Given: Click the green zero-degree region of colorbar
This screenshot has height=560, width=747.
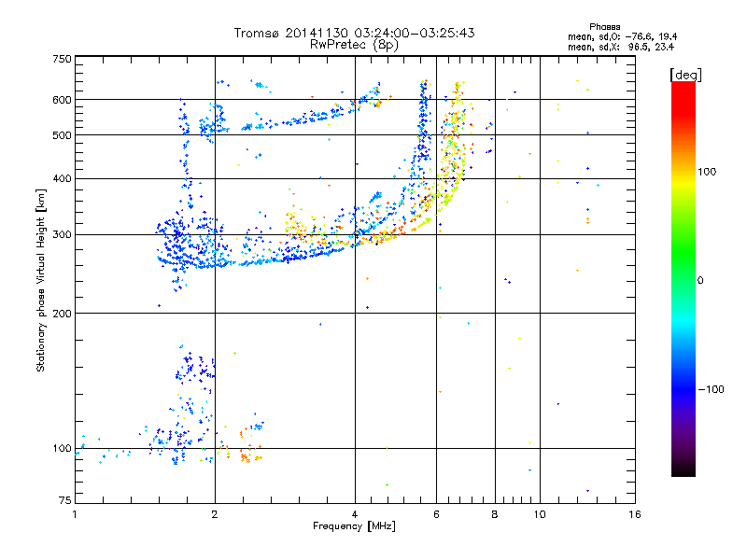Looking at the screenshot, I should pos(684,267).
